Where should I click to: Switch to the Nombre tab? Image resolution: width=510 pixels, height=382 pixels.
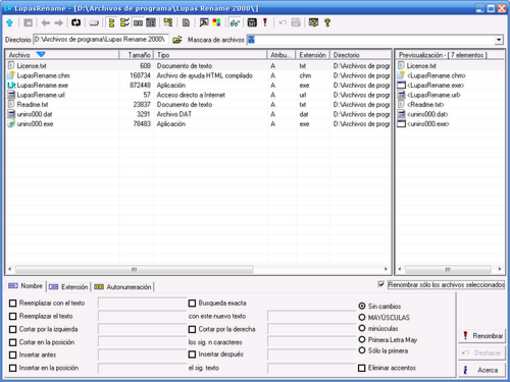26,286
